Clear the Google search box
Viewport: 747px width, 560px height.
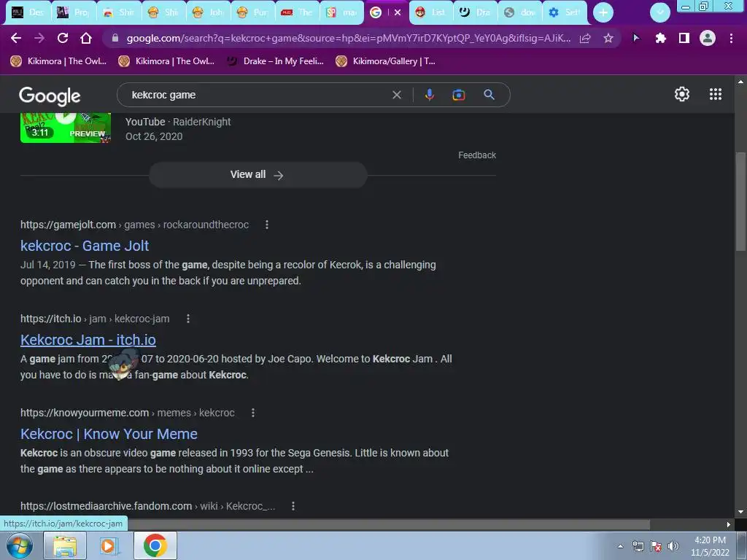396,95
